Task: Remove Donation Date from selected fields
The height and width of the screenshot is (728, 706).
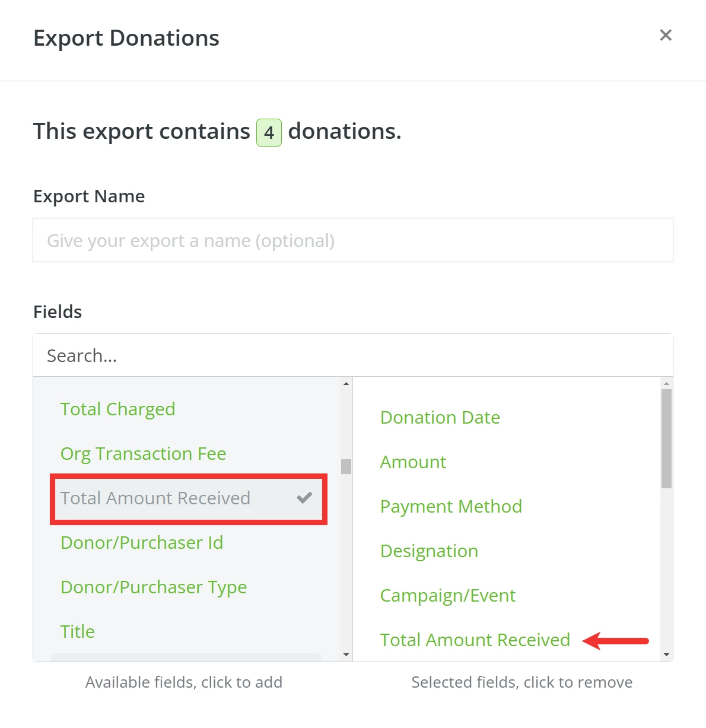Action: [x=440, y=417]
